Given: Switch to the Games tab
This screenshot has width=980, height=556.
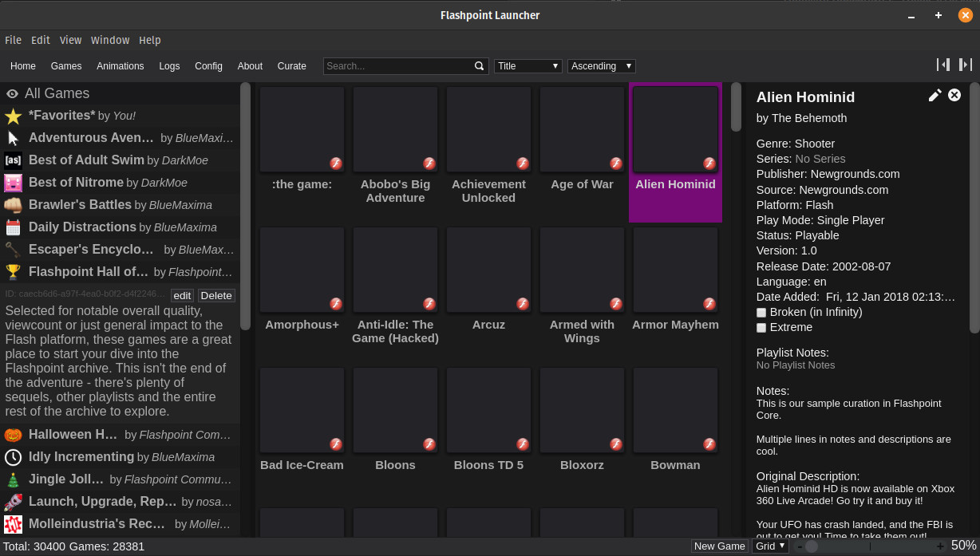Looking at the screenshot, I should point(66,66).
